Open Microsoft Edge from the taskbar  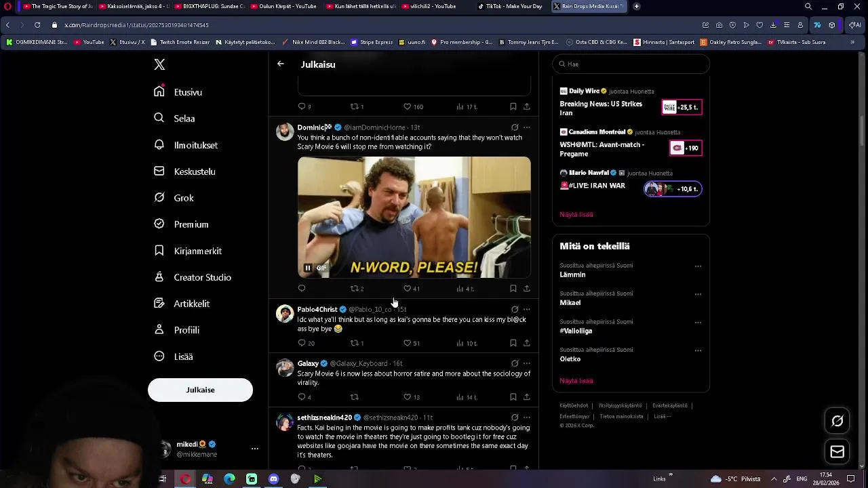[229, 479]
